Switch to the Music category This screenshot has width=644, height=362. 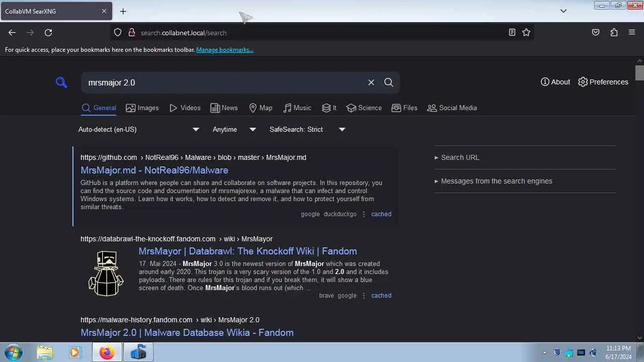click(x=297, y=108)
